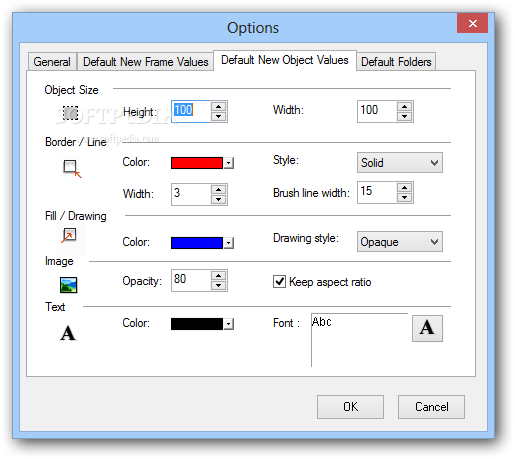Image resolution: width=515 pixels, height=459 pixels.
Task: Open the Drawing style dropdown showing Opaque
Action: pos(400,242)
